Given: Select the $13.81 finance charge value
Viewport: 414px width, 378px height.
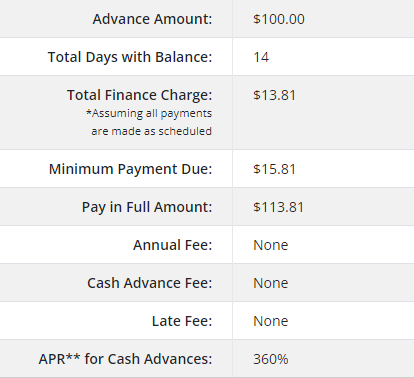Looking at the screenshot, I should click(274, 95).
